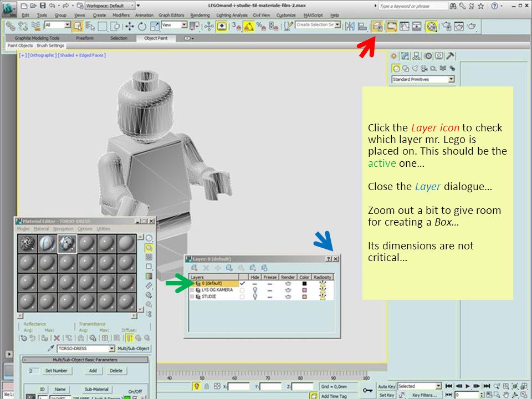Click the Save File icon
Screen dimensions: 532x399
click(43, 6)
